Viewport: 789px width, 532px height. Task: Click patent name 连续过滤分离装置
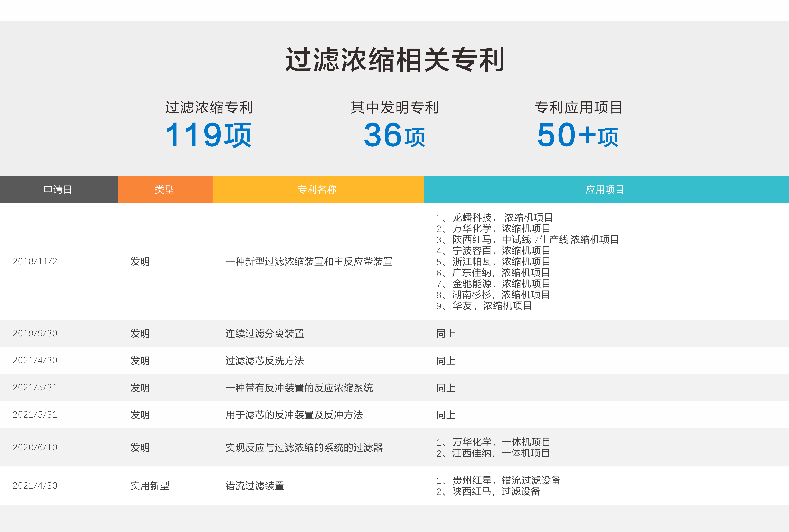click(265, 333)
